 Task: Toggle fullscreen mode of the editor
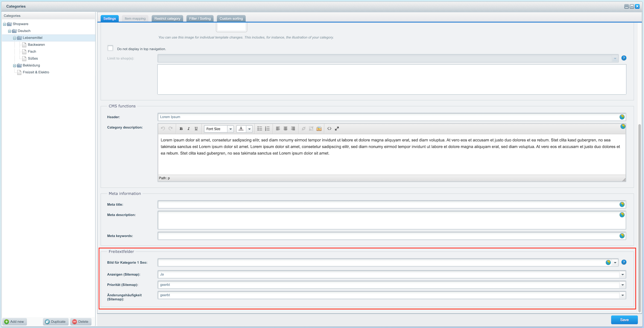click(337, 129)
